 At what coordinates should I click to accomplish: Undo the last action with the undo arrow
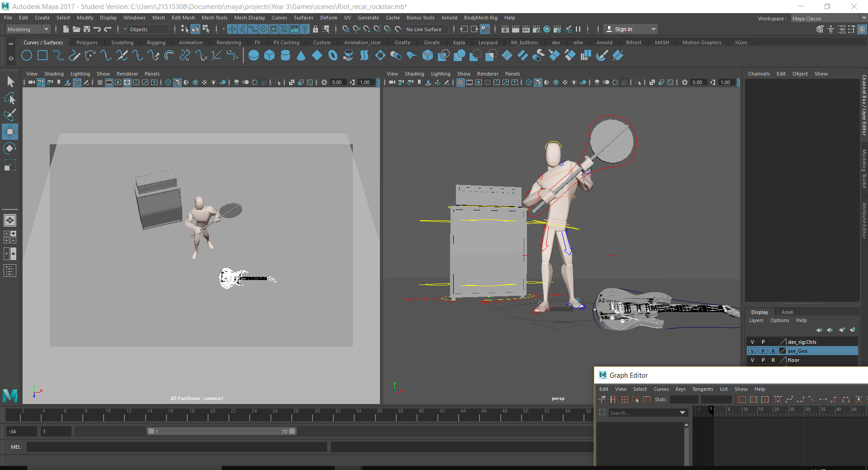97,29
